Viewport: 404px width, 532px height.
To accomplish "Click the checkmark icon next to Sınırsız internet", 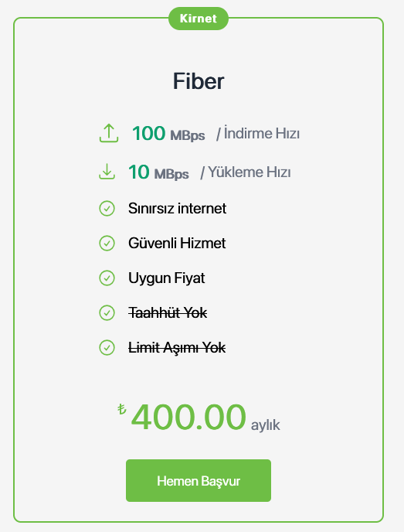I will pos(107,208).
